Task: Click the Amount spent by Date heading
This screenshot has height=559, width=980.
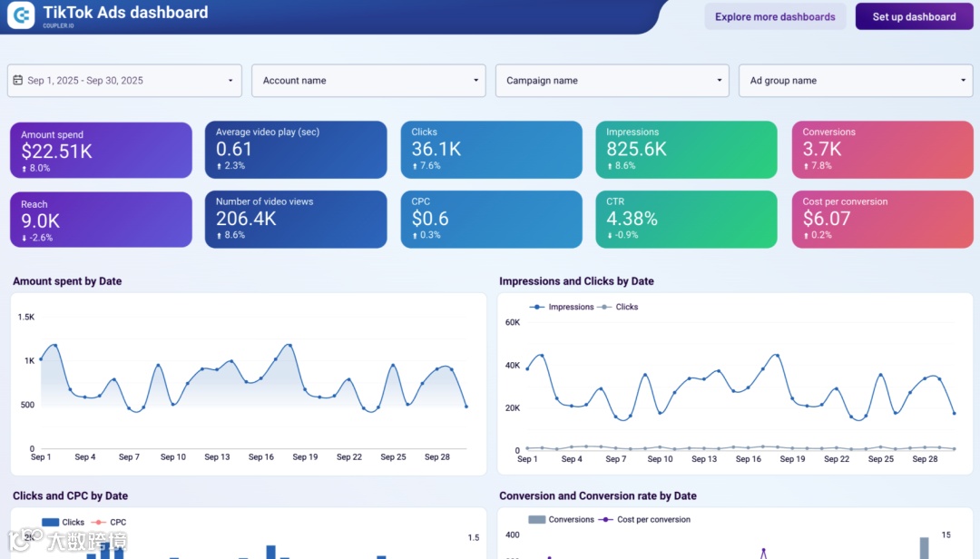Action: [x=67, y=281]
